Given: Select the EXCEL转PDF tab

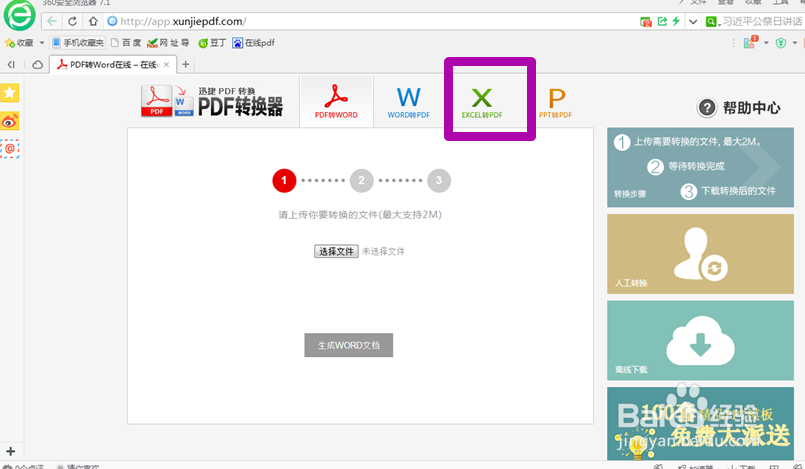Looking at the screenshot, I should [x=482, y=102].
